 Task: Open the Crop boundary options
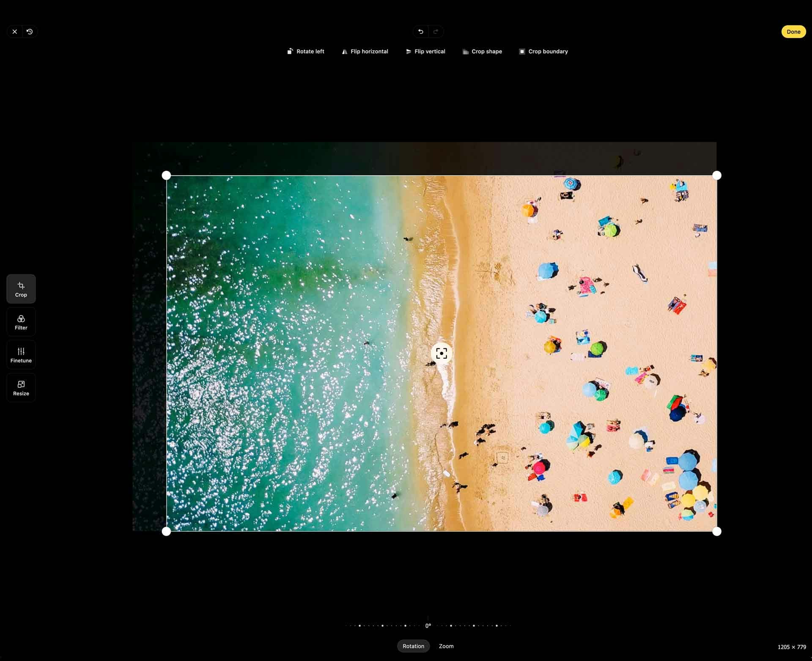(543, 52)
